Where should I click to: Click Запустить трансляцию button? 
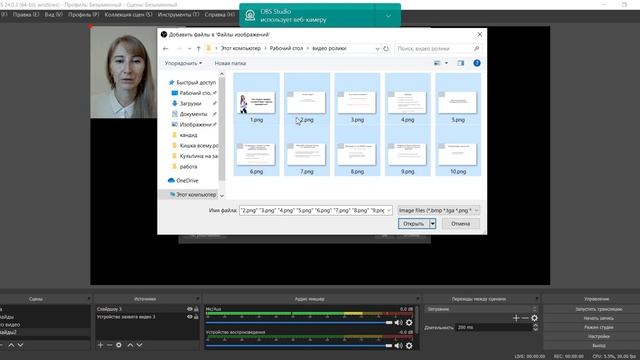599,309
